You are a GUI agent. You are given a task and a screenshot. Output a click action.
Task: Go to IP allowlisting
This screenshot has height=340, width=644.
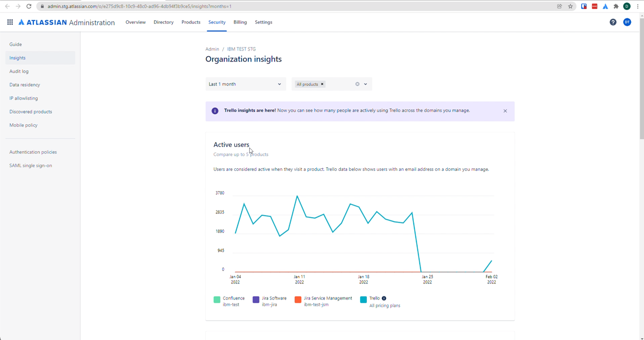pyautogui.click(x=40, y=98)
